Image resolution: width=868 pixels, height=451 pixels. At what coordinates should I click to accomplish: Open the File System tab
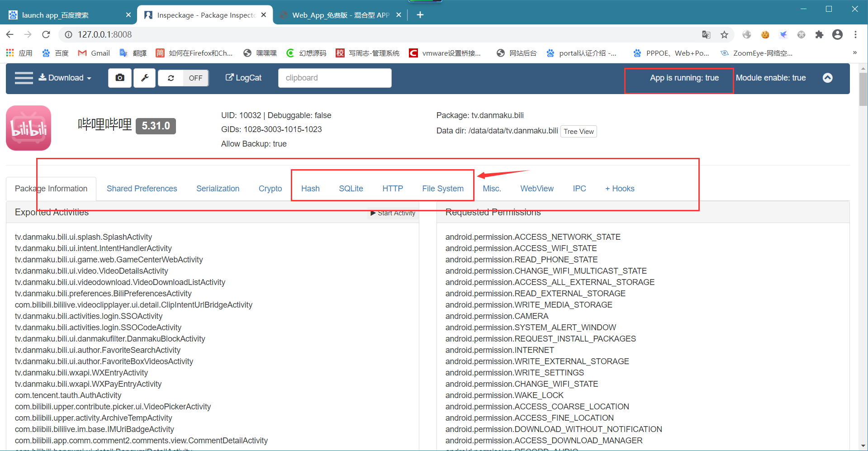click(443, 189)
